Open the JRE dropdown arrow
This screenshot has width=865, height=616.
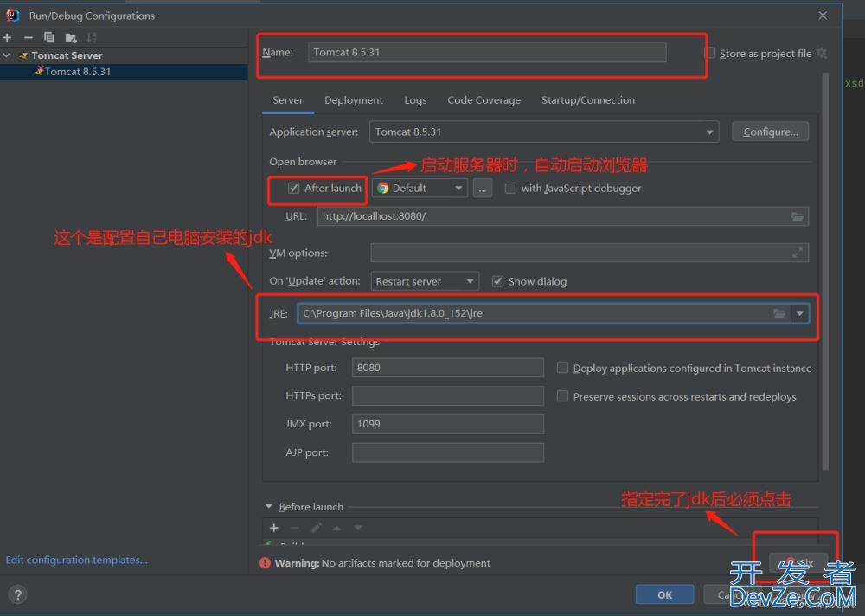(799, 313)
